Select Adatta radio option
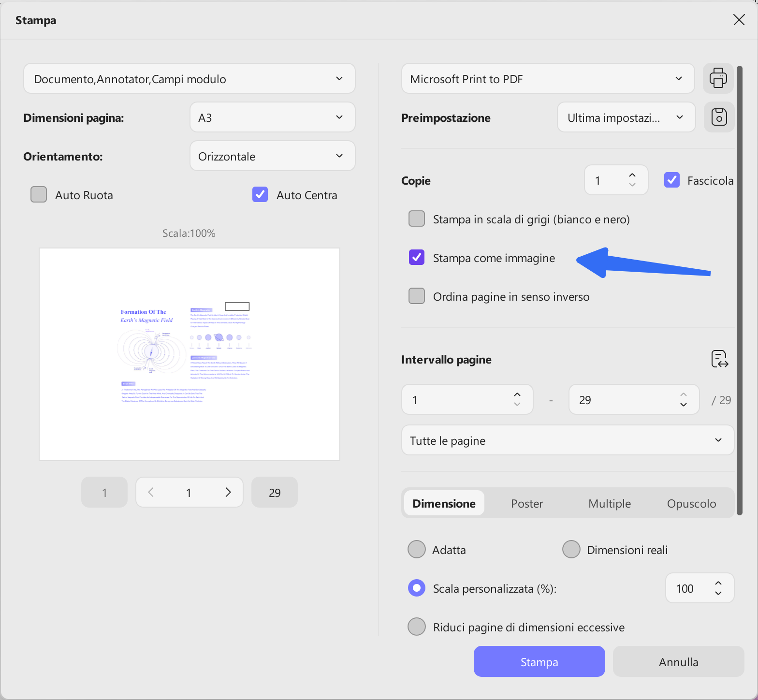758x700 pixels. click(x=417, y=549)
